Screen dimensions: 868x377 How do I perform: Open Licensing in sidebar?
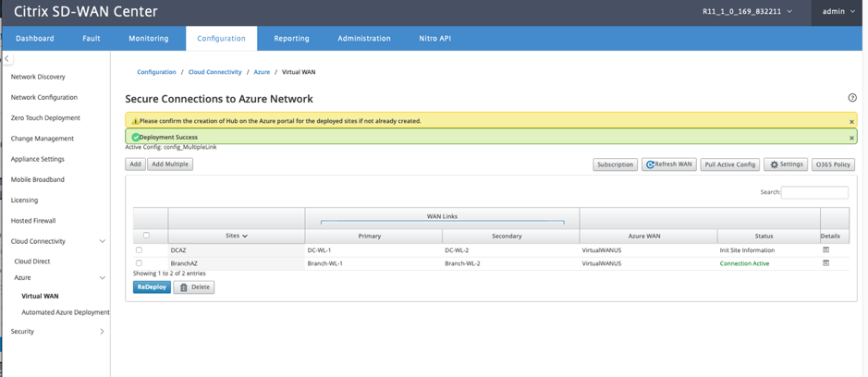tap(24, 201)
